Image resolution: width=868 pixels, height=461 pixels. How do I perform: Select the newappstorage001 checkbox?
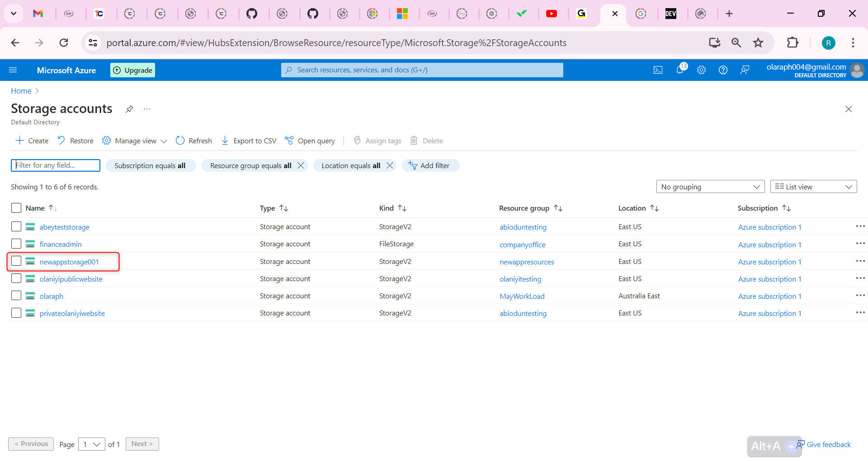click(x=16, y=261)
